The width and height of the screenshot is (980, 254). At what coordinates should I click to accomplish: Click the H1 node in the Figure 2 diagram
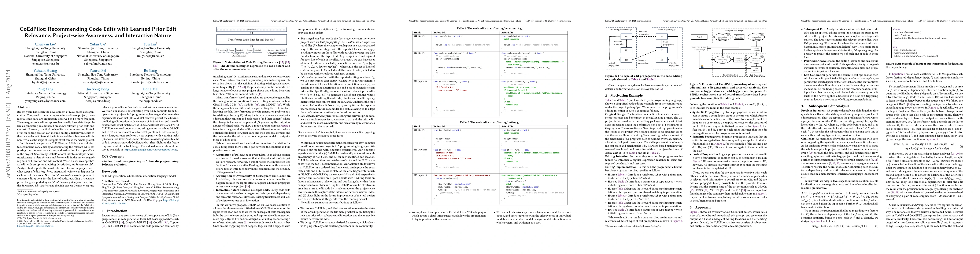point(626,37)
